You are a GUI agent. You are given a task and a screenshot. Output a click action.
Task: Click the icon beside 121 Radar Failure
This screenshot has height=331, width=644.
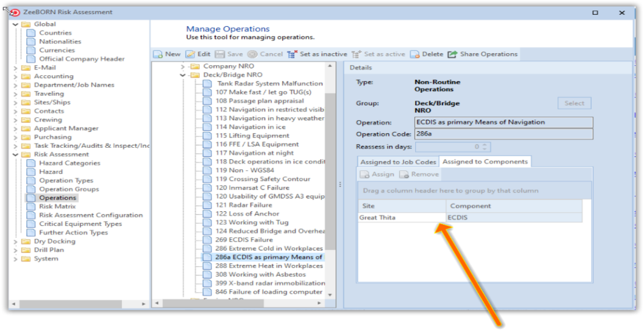point(208,205)
